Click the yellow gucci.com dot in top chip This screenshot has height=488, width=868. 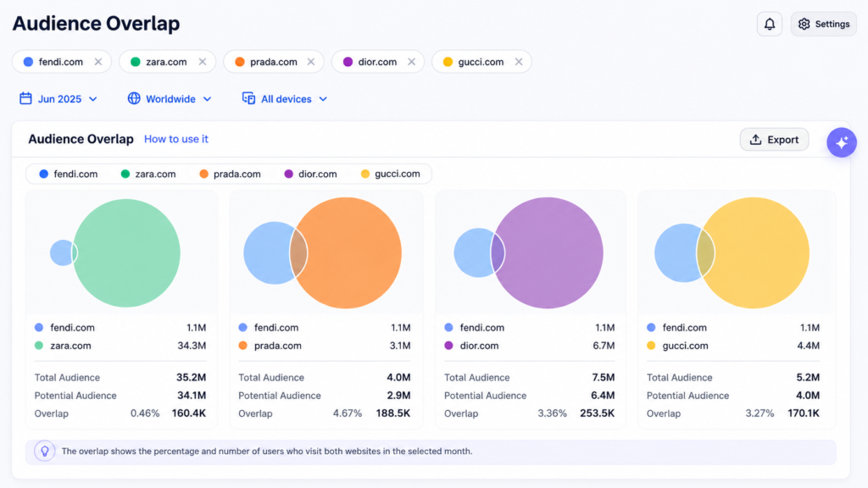click(448, 62)
